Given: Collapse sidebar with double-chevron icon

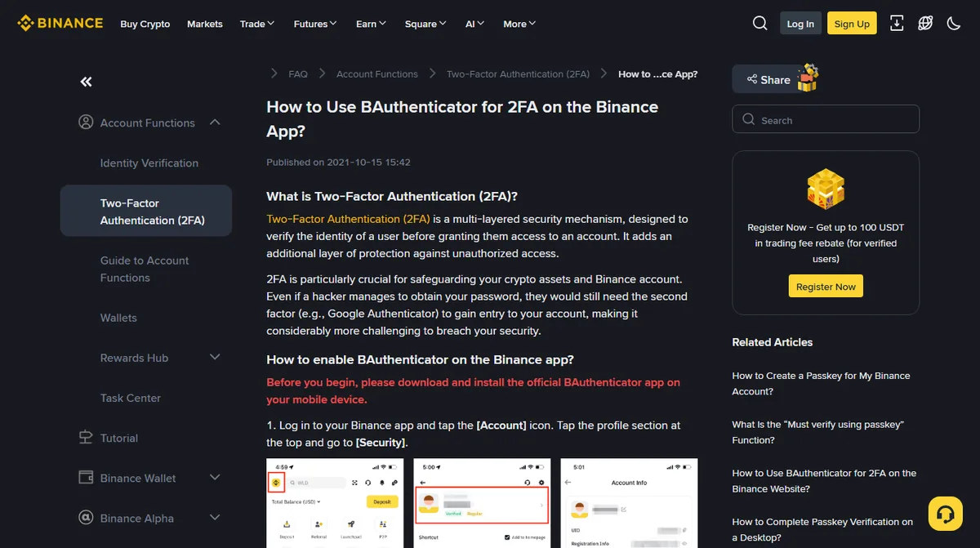Looking at the screenshot, I should [86, 82].
